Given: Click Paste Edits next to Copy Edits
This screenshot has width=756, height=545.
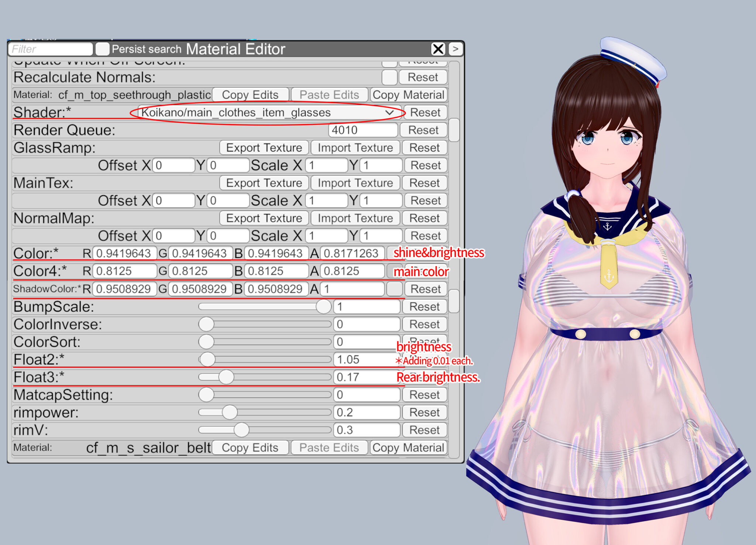Looking at the screenshot, I should point(329,95).
